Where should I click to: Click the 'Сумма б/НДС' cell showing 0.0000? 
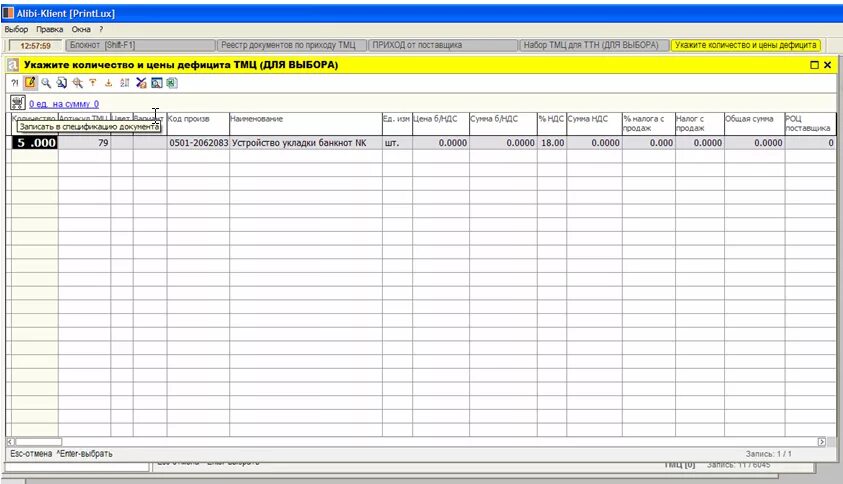pyautogui.click(x=503, y=143)
